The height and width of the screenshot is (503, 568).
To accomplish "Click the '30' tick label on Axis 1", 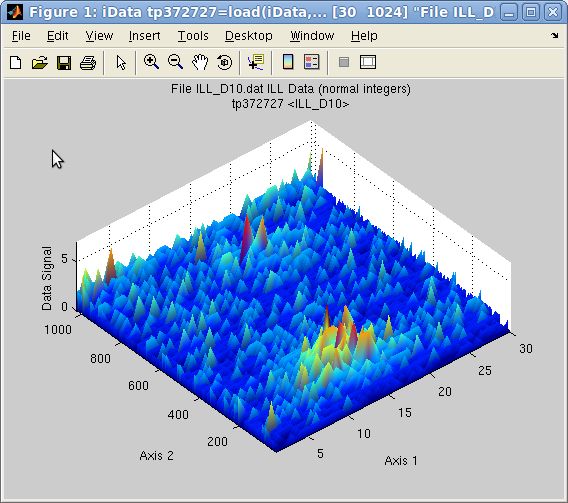I will tap(526, 348).
